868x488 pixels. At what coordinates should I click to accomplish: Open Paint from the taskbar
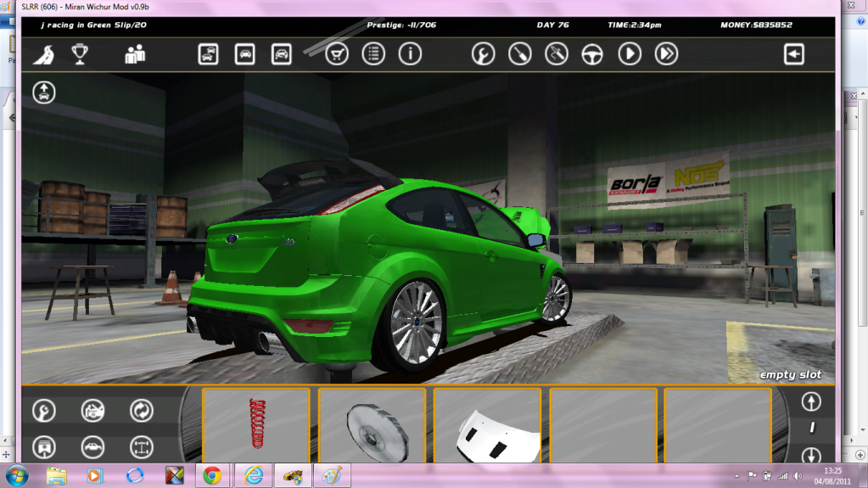coord(332,476)
